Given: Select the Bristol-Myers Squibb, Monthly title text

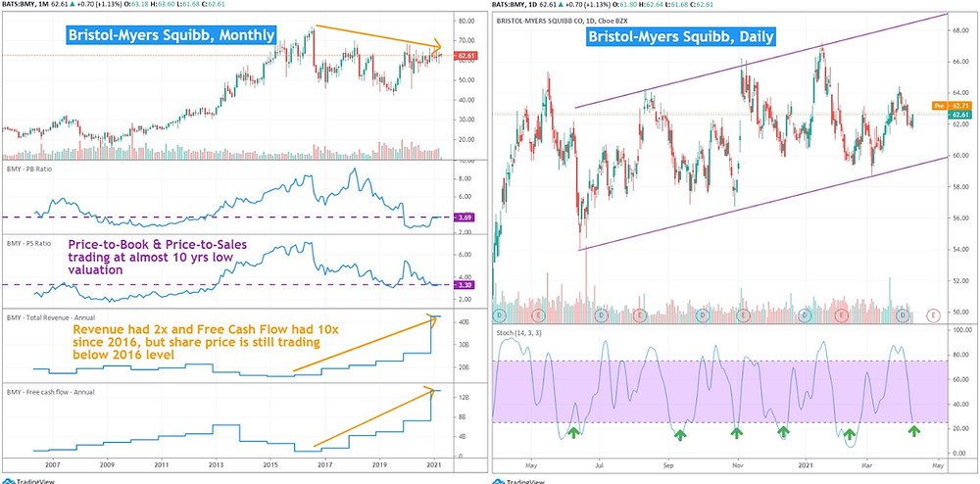Looking at the screenshot, I should (x=171, y=35).
